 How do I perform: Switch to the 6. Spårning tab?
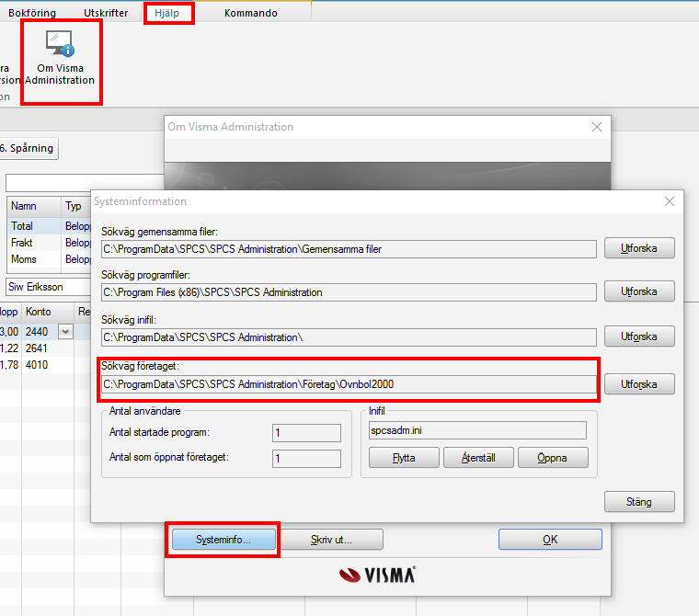(x=27, y=148)
